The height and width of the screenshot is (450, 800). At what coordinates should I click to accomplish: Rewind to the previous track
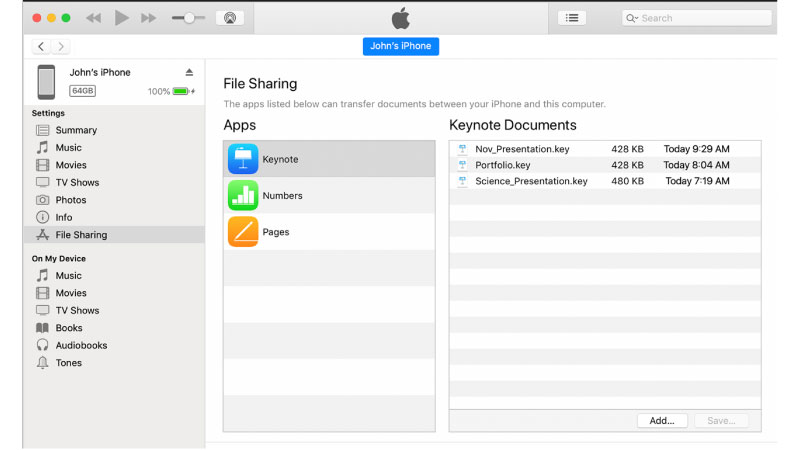[93, 18]
